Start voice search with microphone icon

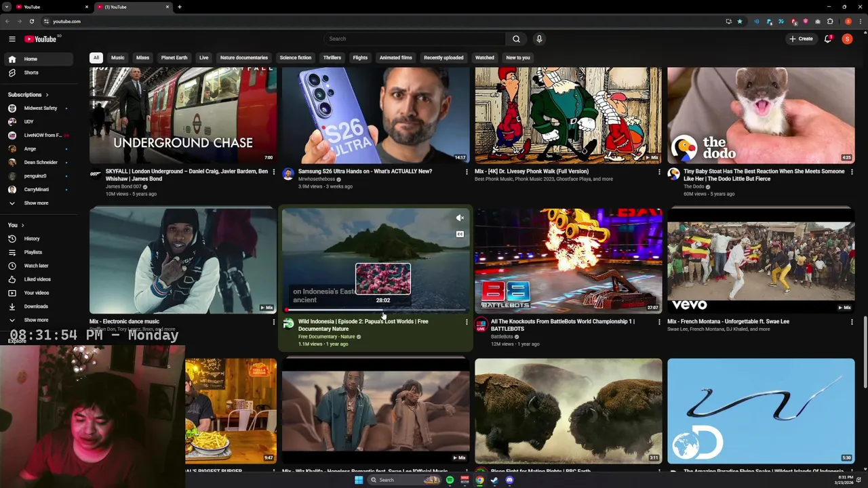pos(539,39)
